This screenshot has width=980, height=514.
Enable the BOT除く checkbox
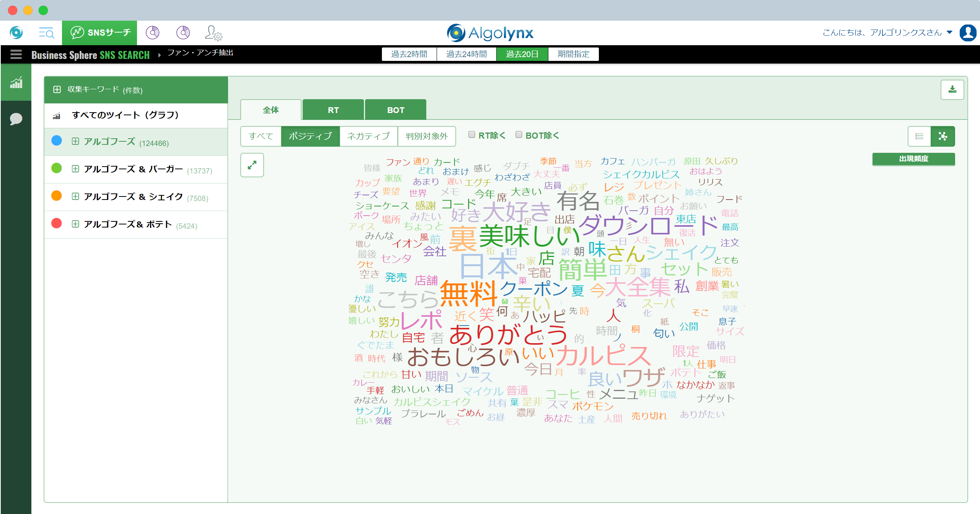click(x=519, y=135)
